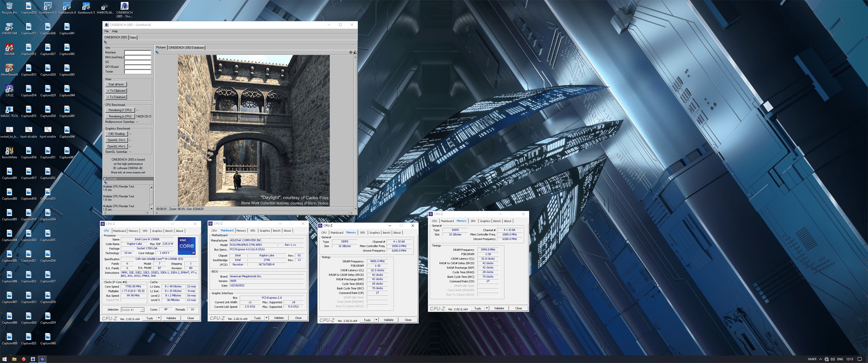Switch to the View tab in CINEBENCH

coord(133,37)
